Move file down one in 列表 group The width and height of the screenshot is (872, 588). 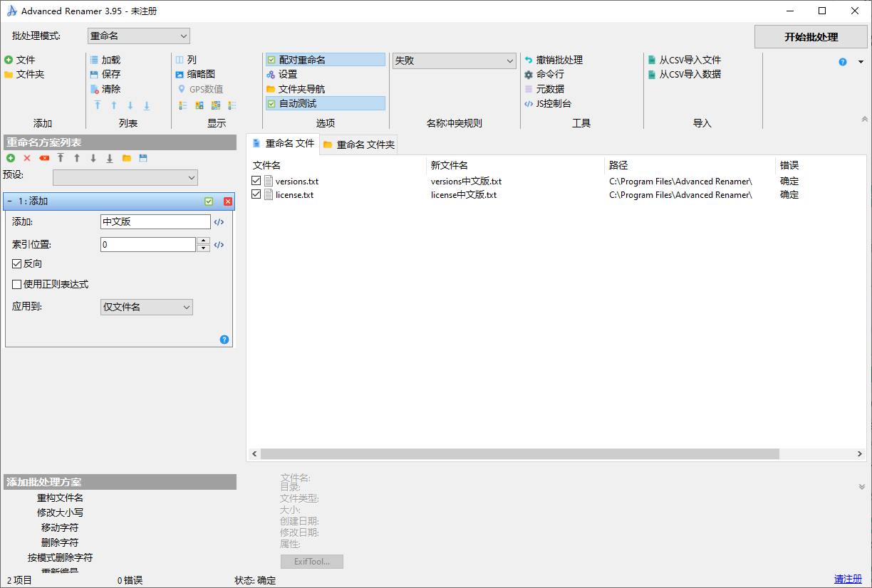(130, 105)
